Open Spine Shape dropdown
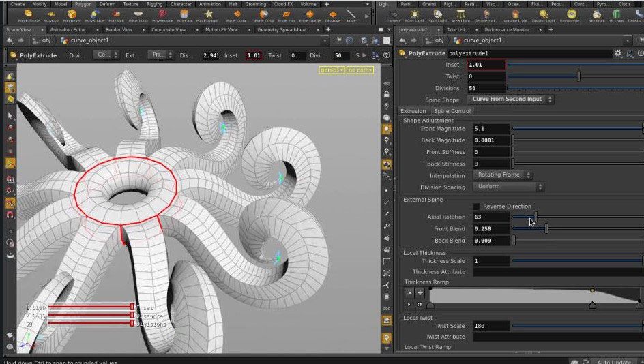Screen dimensions: 644x364 coord(510,100)
